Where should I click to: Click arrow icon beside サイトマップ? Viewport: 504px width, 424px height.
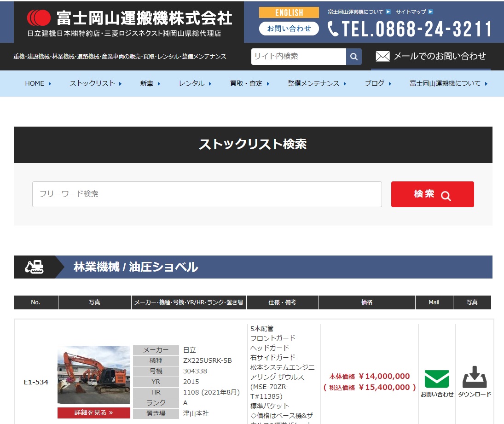click(431, 12)
